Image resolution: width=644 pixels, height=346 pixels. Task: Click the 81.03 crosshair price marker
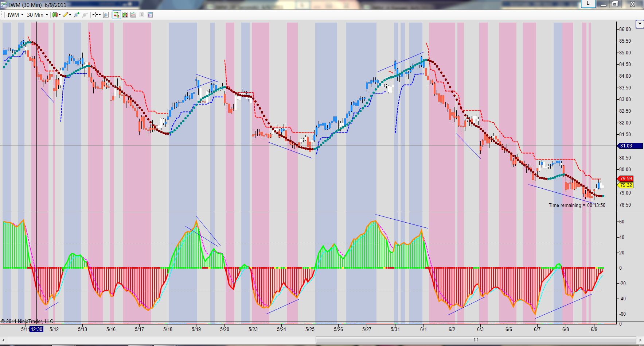pyautogui.click(x=629, y=146)
